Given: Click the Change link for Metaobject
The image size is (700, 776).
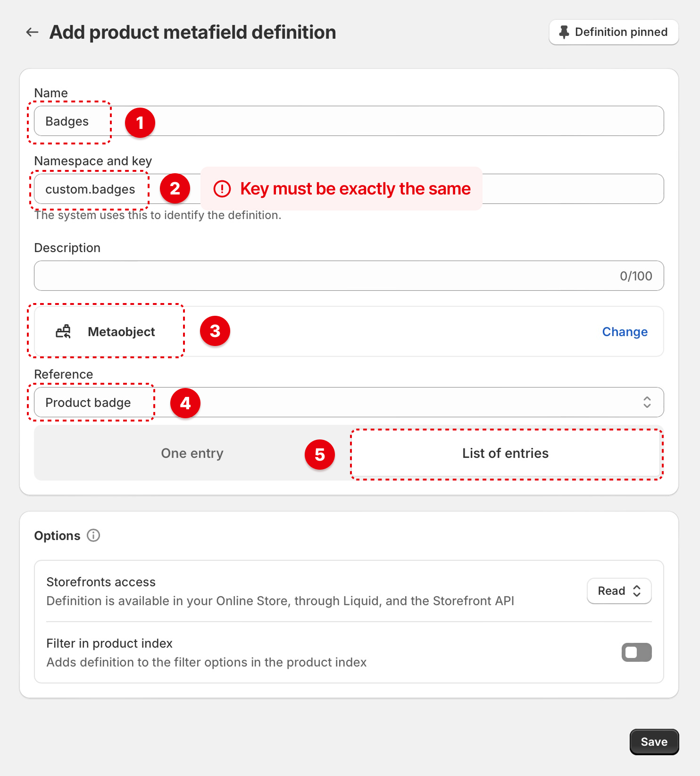Looking at the screenshot, I should click(625, 332).
